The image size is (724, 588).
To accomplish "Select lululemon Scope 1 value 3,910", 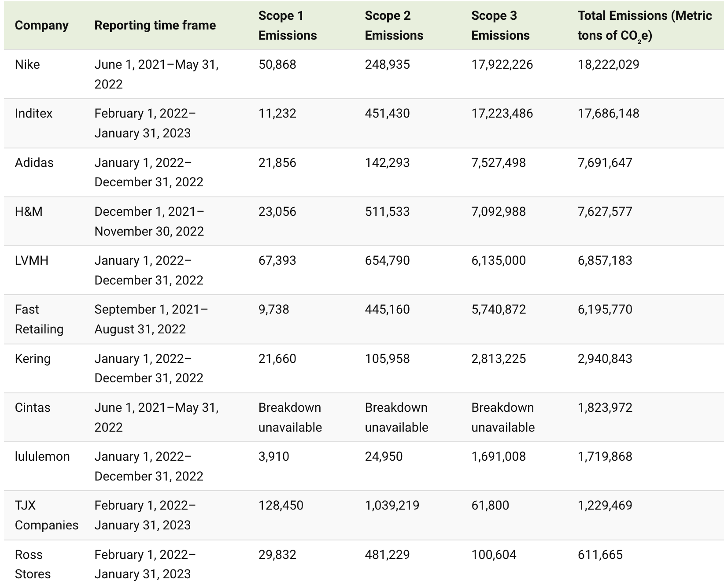I will pyautogui.click(x=274, y=457).
